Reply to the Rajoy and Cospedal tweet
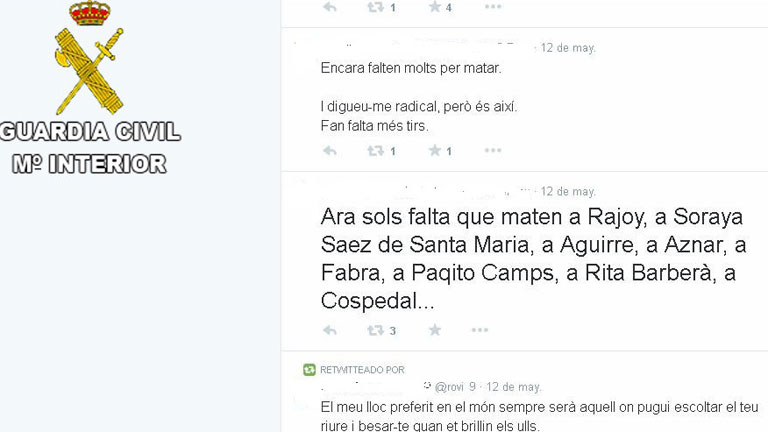 330,330
